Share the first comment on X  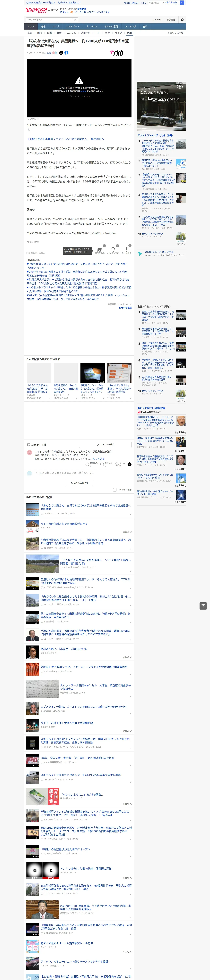tap(129, 464)
